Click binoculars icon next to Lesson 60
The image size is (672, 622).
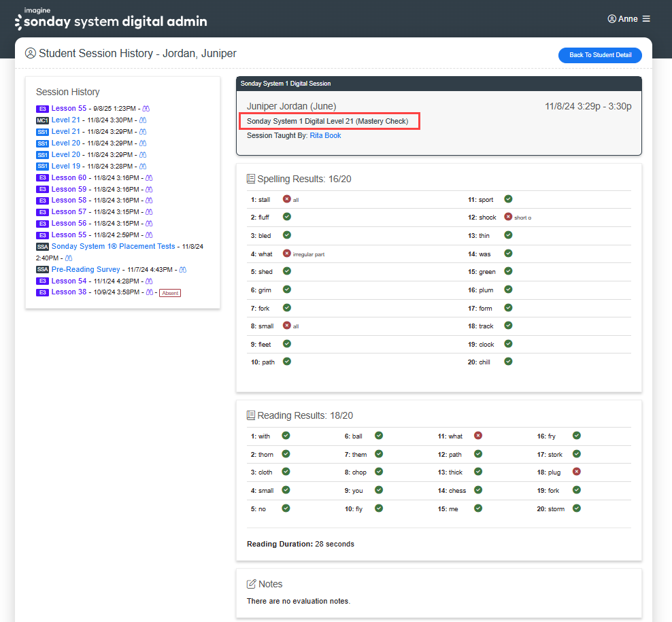coord(149,178)
